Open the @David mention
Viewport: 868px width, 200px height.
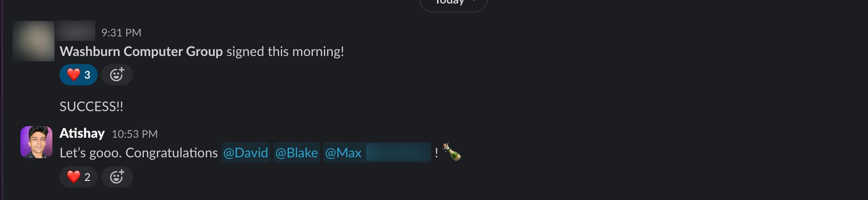(x=246, y=152)
